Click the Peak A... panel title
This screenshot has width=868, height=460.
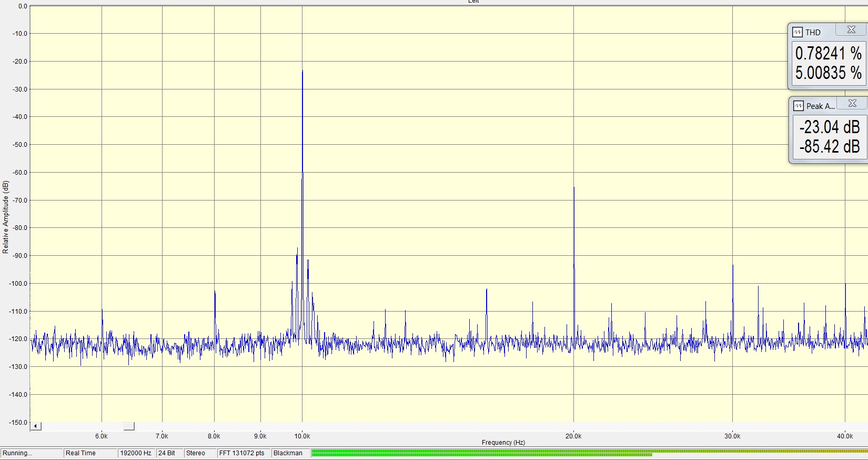click(x=821, y=106)
